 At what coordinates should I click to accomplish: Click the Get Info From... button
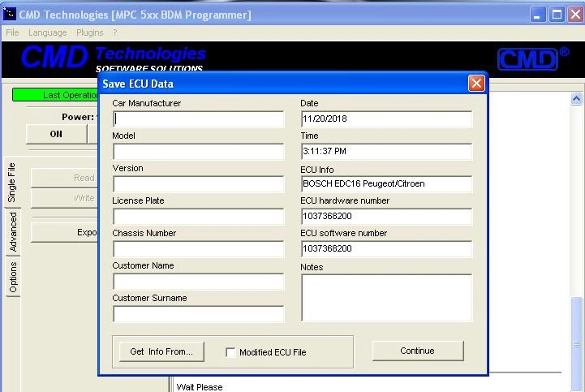coord(161,351)
